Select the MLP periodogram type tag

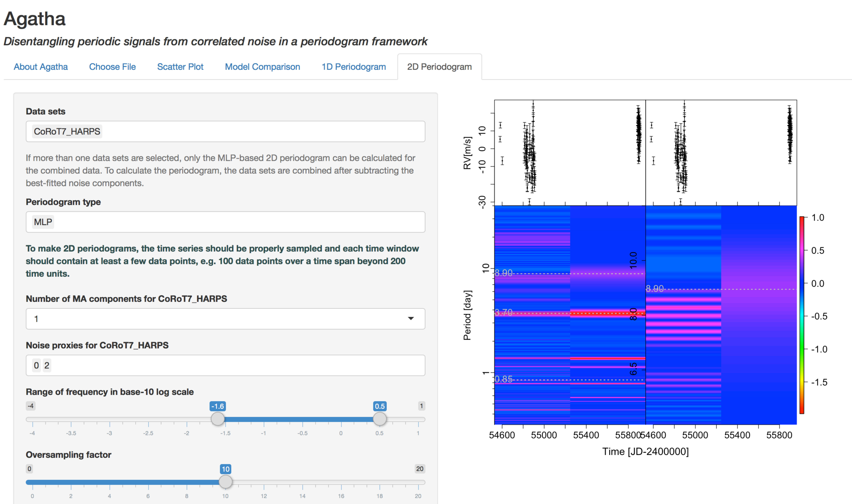point(43,222)
